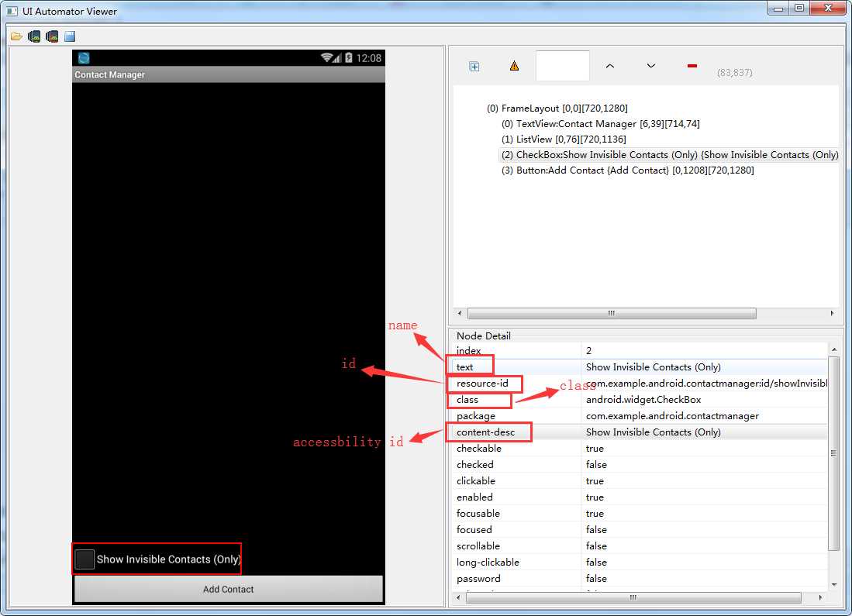Select the resource-id property row

pos(640,383)
